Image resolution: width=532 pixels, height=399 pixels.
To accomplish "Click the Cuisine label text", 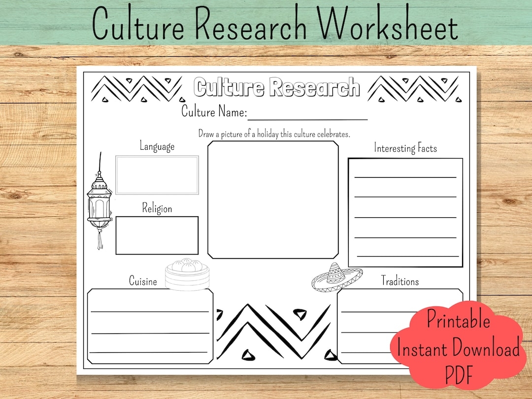I will coord(143,281).
